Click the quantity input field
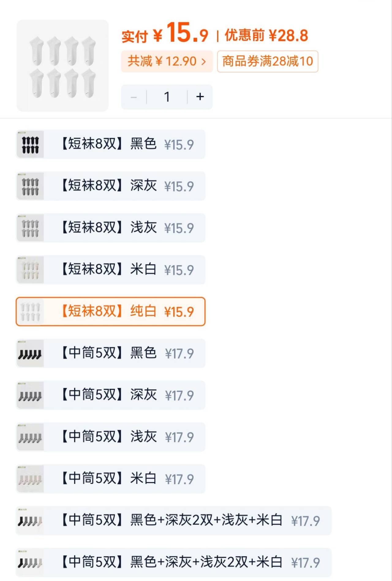 (167, 97)
